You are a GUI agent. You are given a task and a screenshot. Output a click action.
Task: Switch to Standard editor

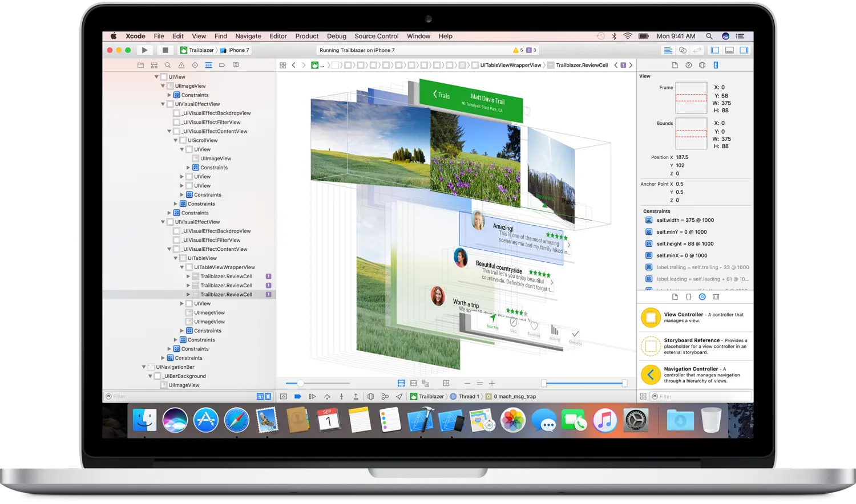tap(668, 50)
